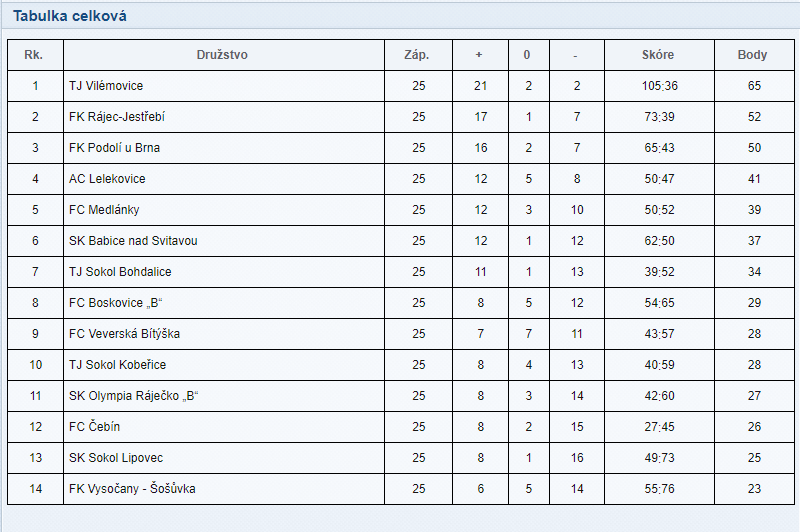Click the Rk. column header
Screen dimensions: 800x532
33,55
